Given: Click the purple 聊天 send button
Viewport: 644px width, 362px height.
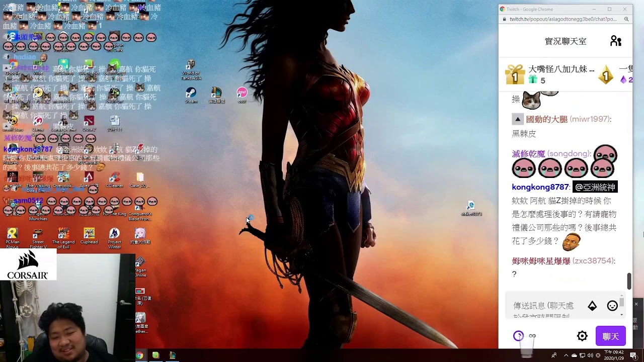Looking at the screenshot, I should (x=610, y=336).
